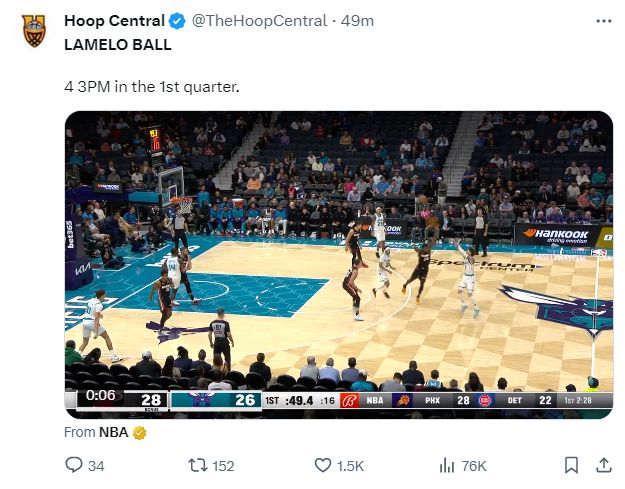Click the NBA source link

tap(113, 433)
